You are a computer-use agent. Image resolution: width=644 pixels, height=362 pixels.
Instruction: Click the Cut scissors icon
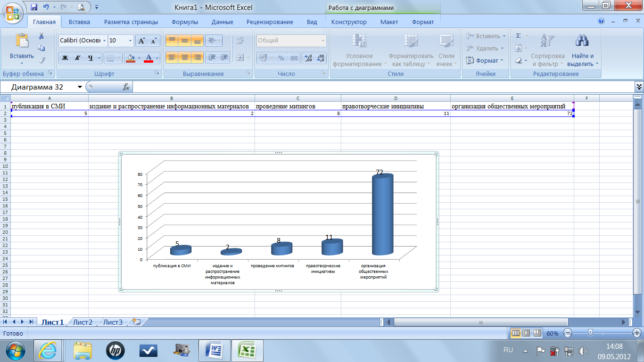[x=41, y=36]
